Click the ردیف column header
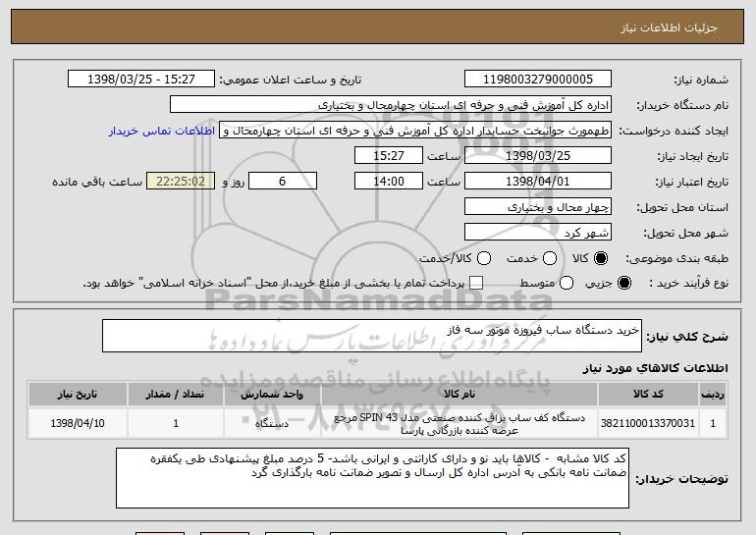Image resolution: width=756 pixels, height=535 pixels. point(713,395)
